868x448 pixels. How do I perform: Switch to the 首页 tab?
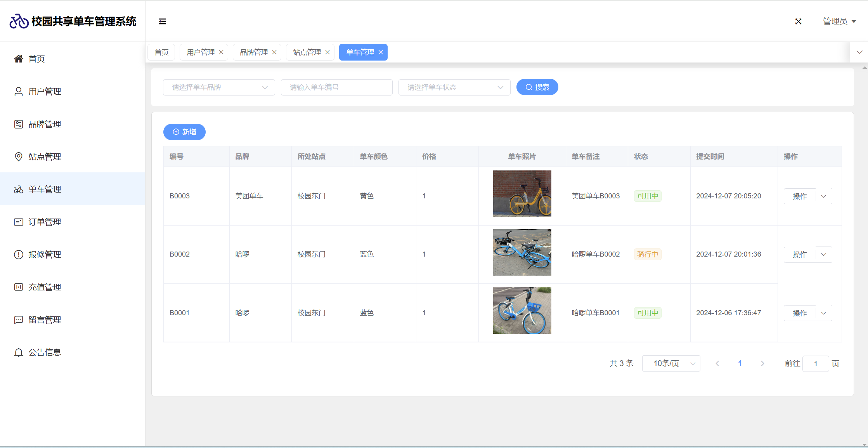click(x=161, y=52)
